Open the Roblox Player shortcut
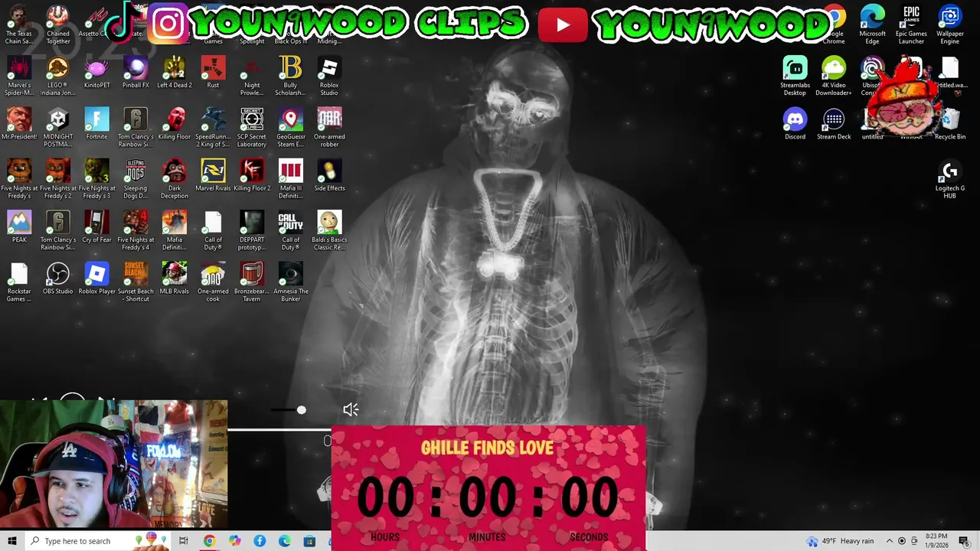 click(x=97, y=279)
